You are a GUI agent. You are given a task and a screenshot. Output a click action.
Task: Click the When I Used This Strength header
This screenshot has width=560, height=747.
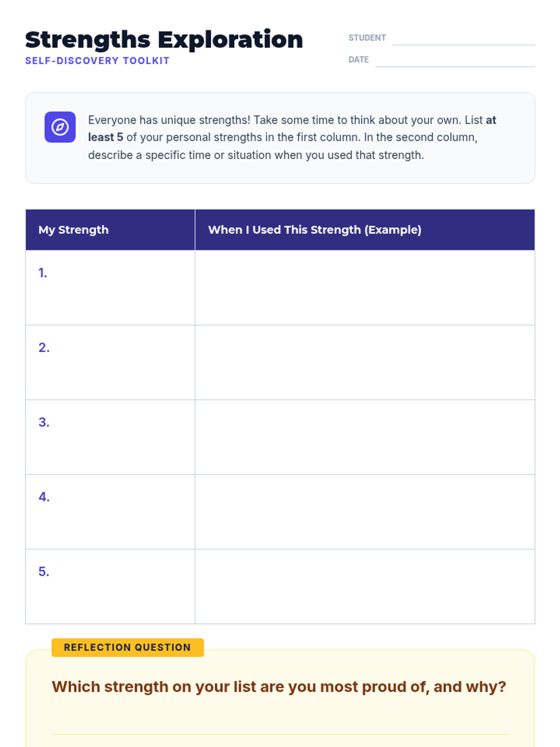click(365, 230)
